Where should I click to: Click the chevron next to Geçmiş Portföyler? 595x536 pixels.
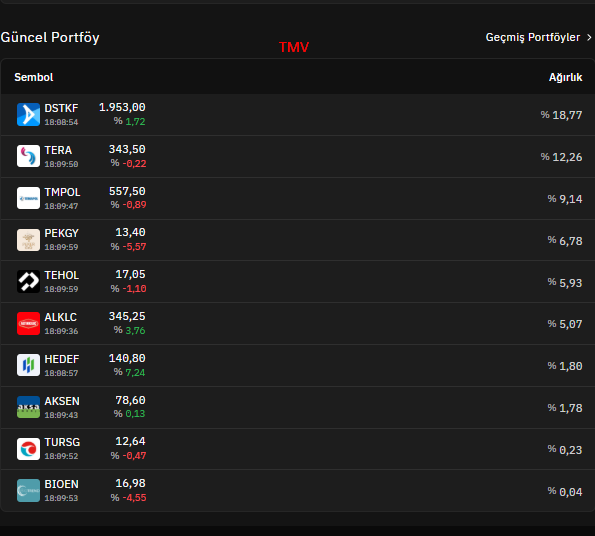click(x=589, y=38)
